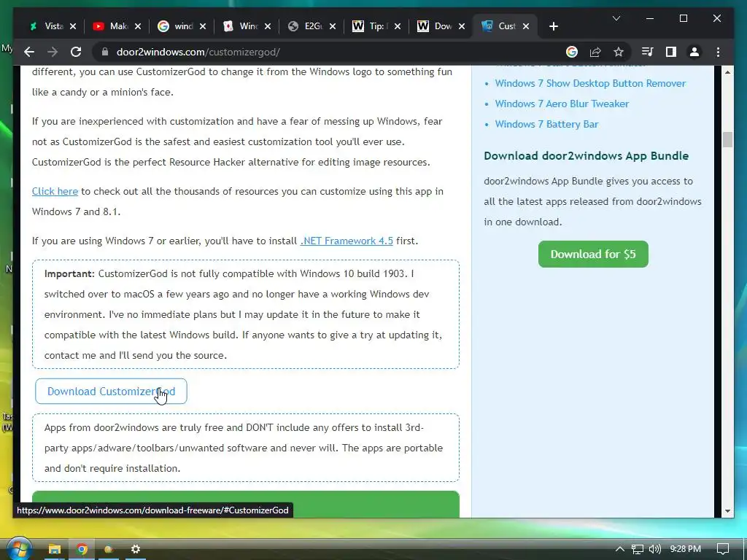This screenshot has height=560, width=747.
Task: Open the Windows Start orb
Action: tap(18, 549)
